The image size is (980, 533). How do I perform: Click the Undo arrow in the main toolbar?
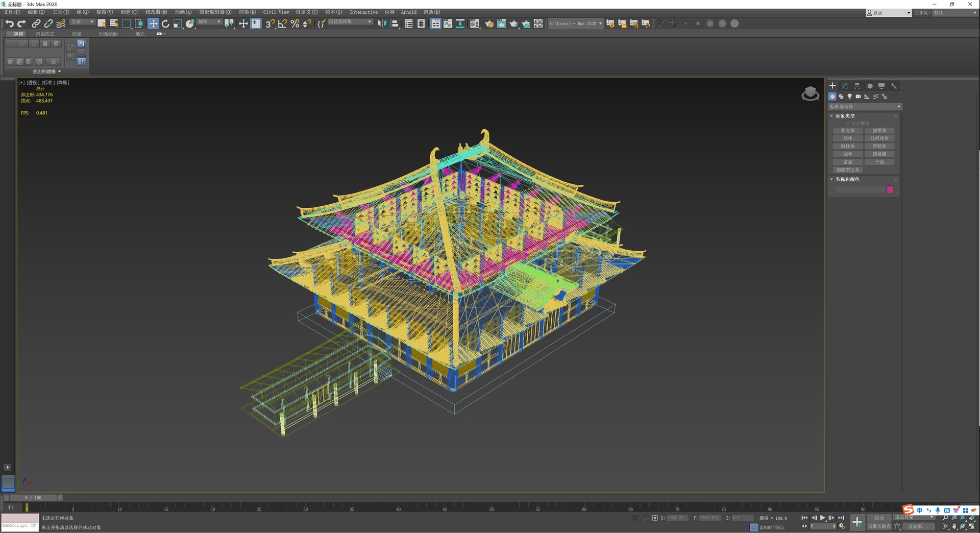pos(9,23)
